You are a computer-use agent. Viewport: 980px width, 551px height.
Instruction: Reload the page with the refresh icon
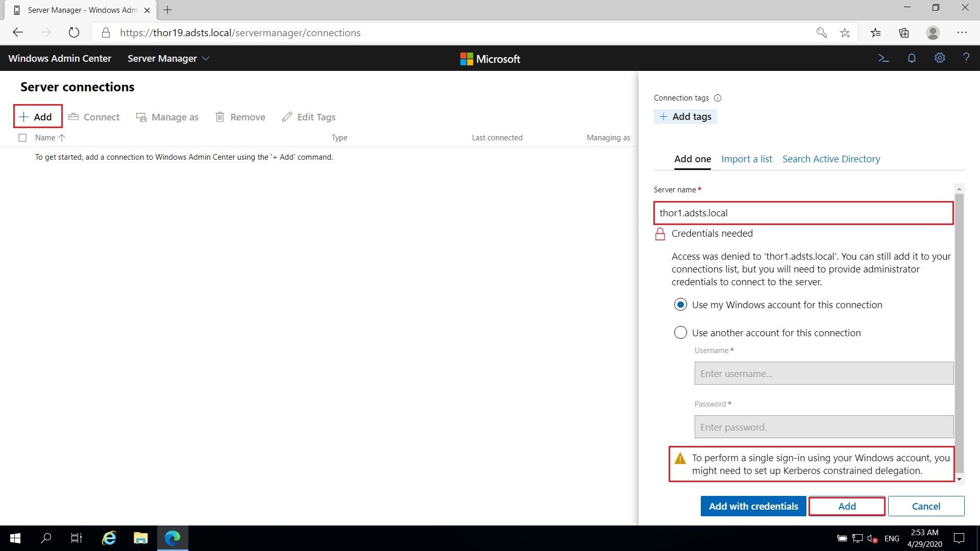click(74, 33)
